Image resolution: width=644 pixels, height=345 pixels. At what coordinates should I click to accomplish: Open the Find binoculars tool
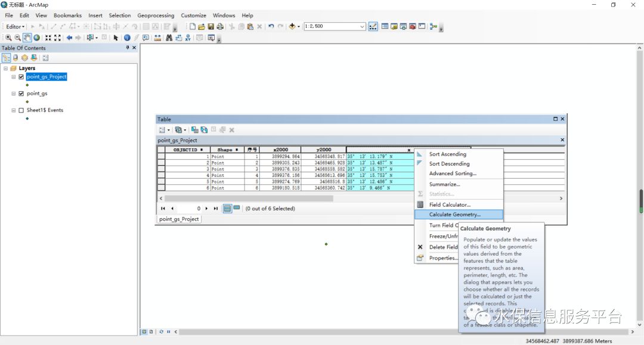pos(169,38)
